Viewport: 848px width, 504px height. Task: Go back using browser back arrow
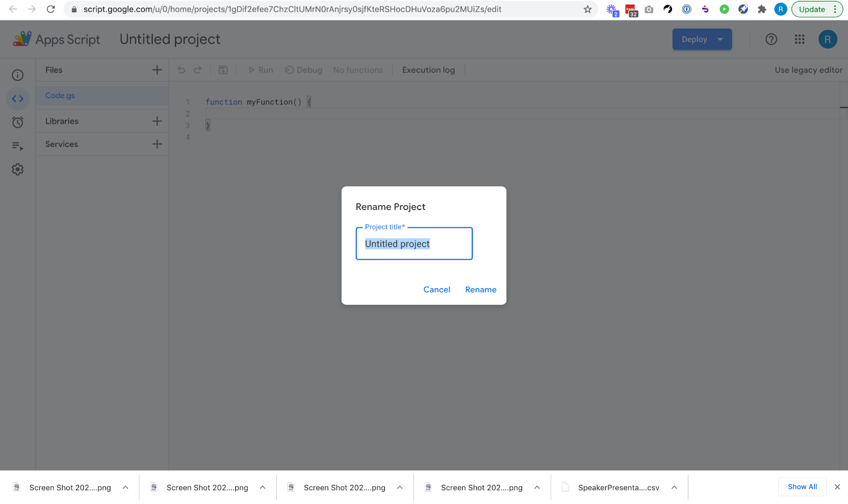[13, 9]
